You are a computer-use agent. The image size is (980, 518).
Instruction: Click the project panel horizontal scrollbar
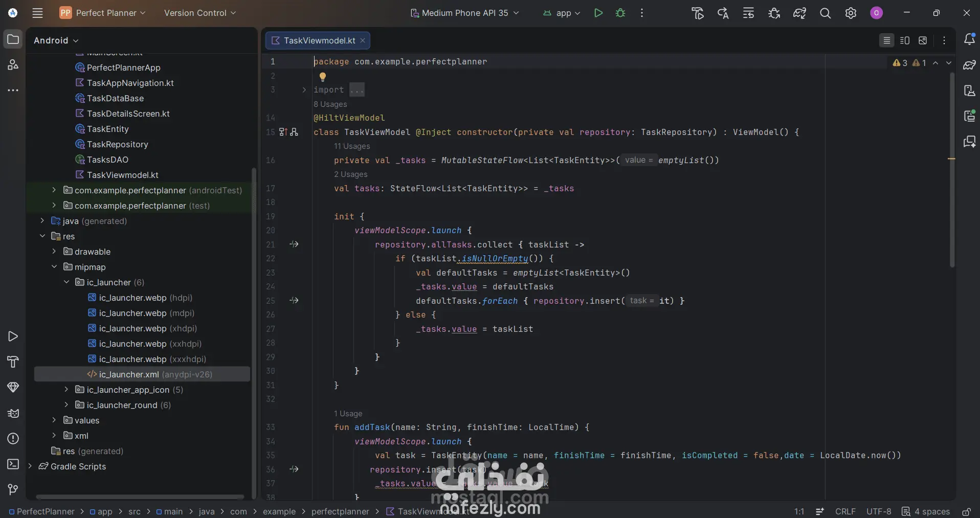140,496
